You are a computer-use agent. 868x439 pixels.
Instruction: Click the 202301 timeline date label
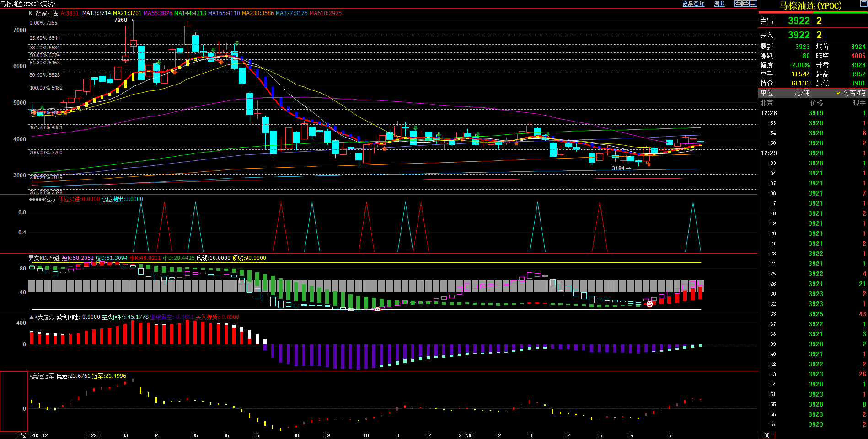click(x=467, y=435)
